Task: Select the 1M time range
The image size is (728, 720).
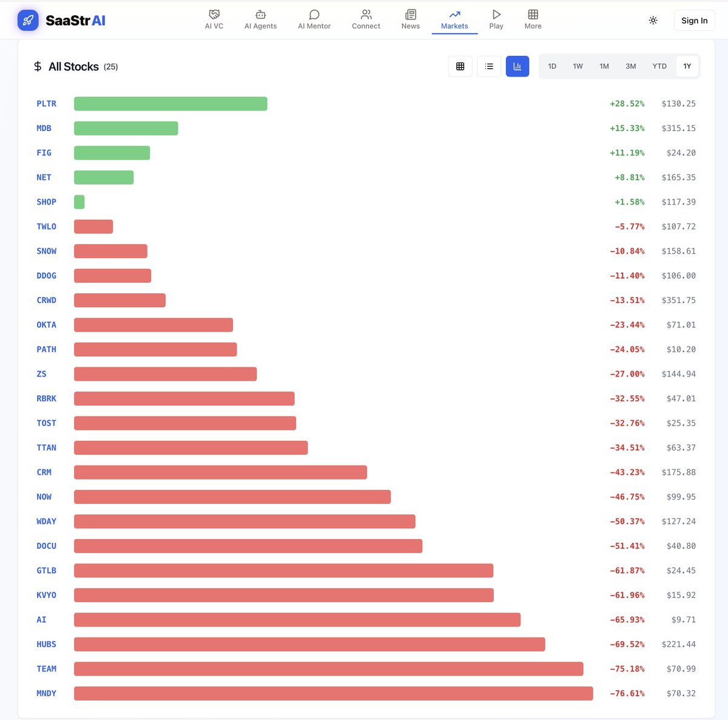Action: (604, 66)
